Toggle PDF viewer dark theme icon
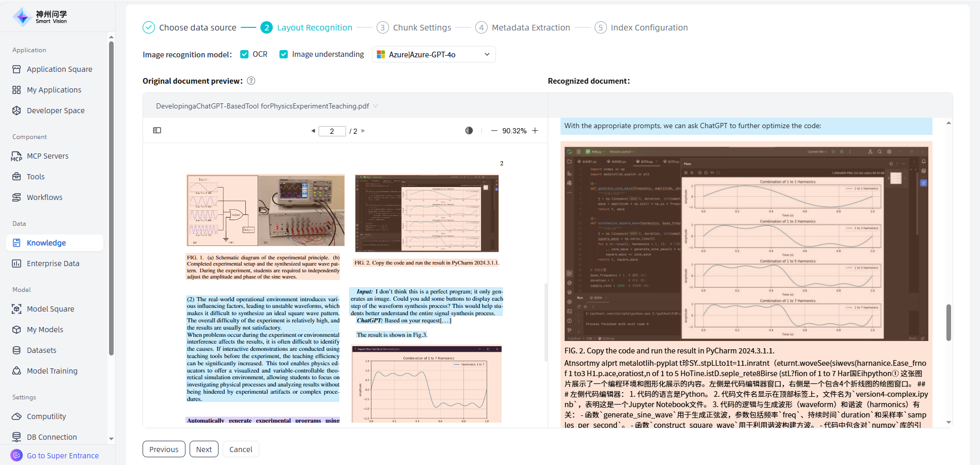 coord(469,131)
